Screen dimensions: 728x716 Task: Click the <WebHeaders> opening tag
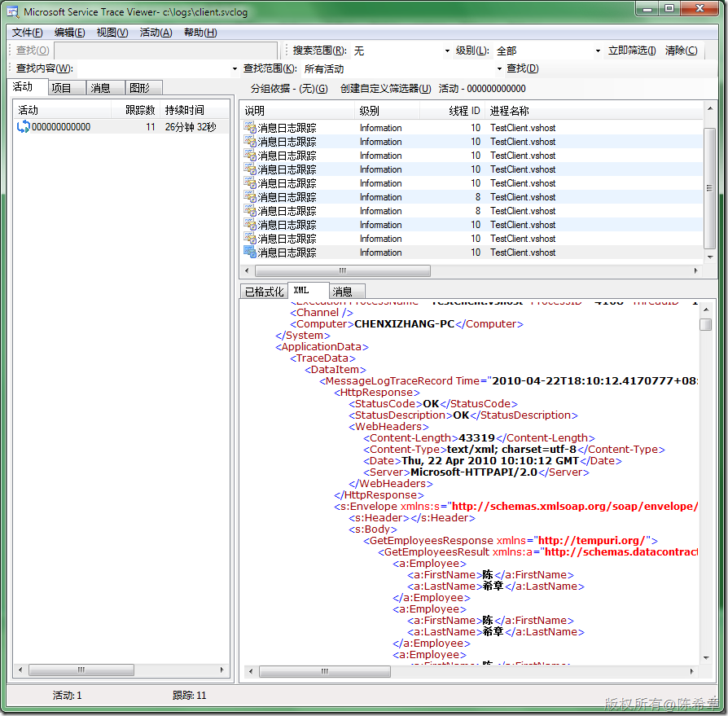(388, 426)
